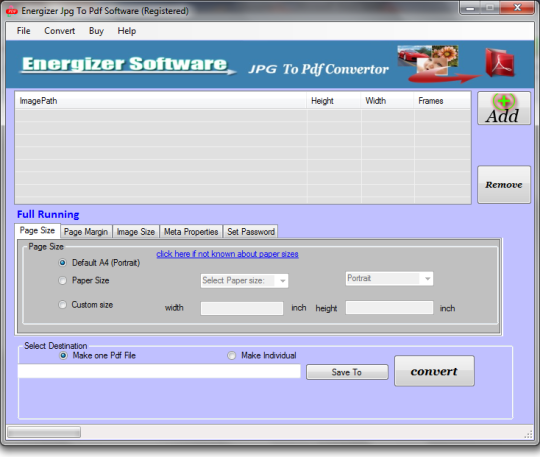Click the window resize grip corner

[x=529, y=435]
